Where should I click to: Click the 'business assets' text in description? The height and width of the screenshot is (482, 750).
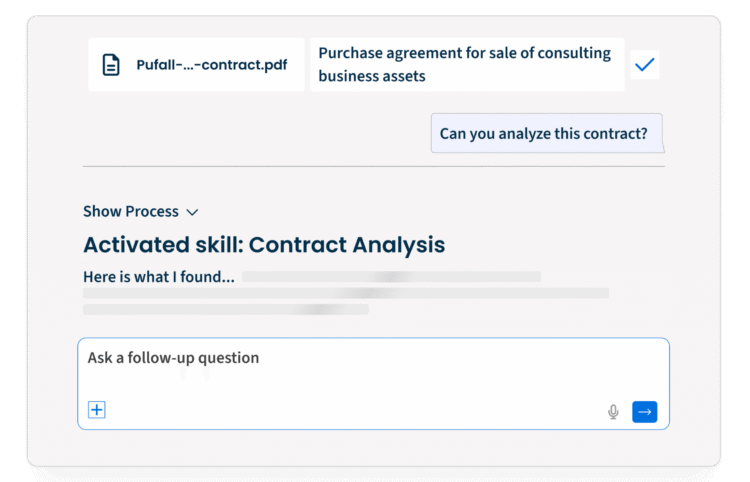click(372, 76)
